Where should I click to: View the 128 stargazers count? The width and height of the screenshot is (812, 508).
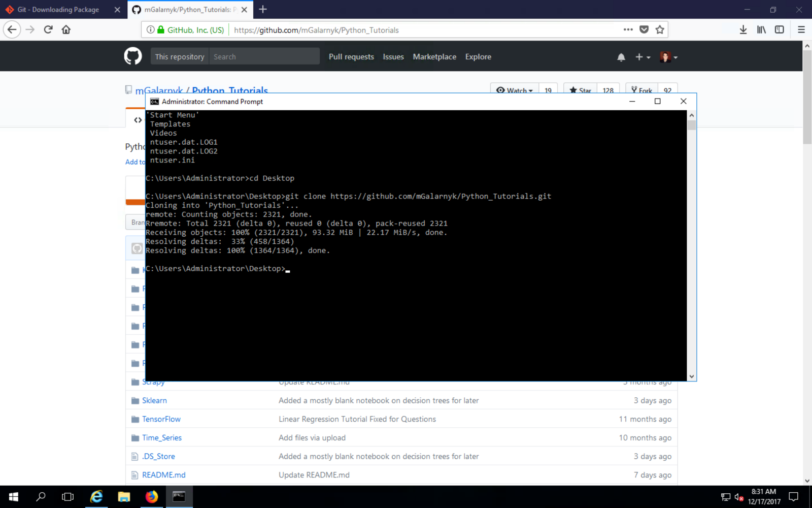(608, 89)
